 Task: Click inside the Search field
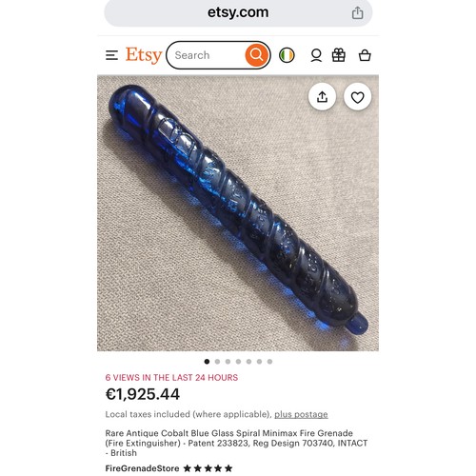tap(207, 55)
